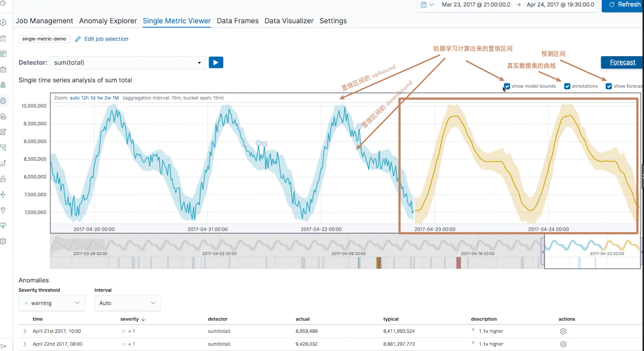The image size is (644, 351).
Task: Open Discover via the compass sidebar icon
Action: point(3,23)
